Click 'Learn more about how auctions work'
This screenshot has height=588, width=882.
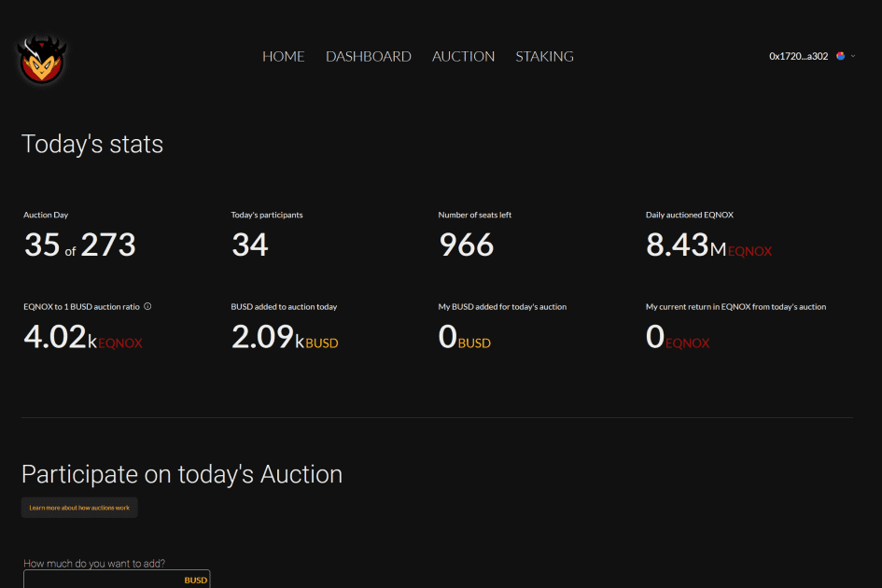click(79, 508)
